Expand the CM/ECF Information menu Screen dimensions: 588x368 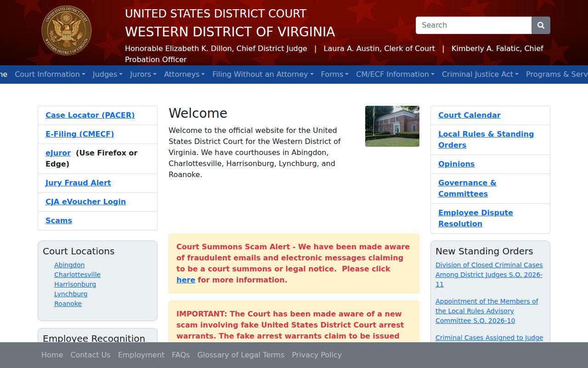pos(395,74)
